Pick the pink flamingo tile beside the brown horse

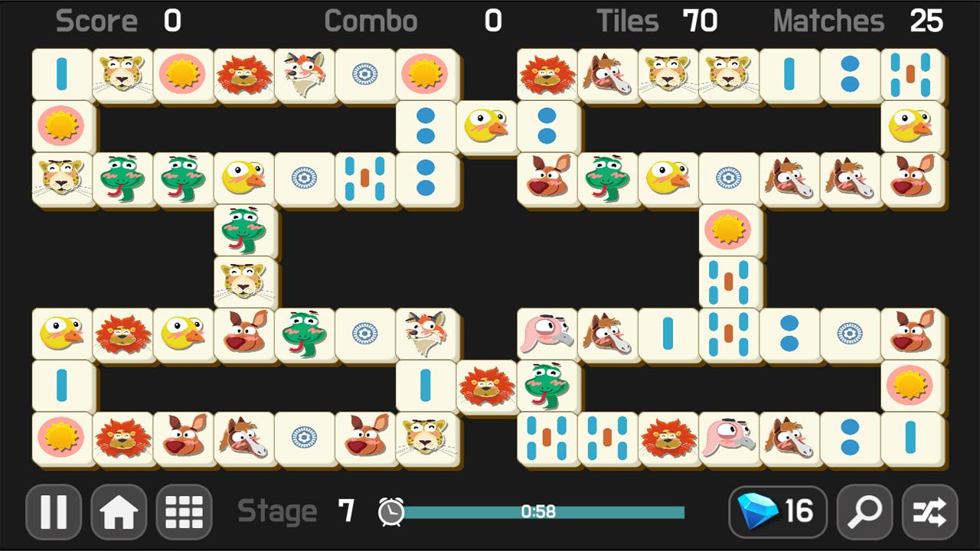coord(547,334)
